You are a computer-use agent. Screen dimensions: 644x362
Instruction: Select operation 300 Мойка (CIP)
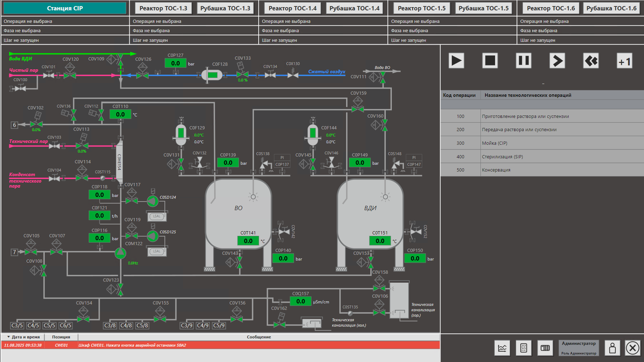click(x=542, y=143)
